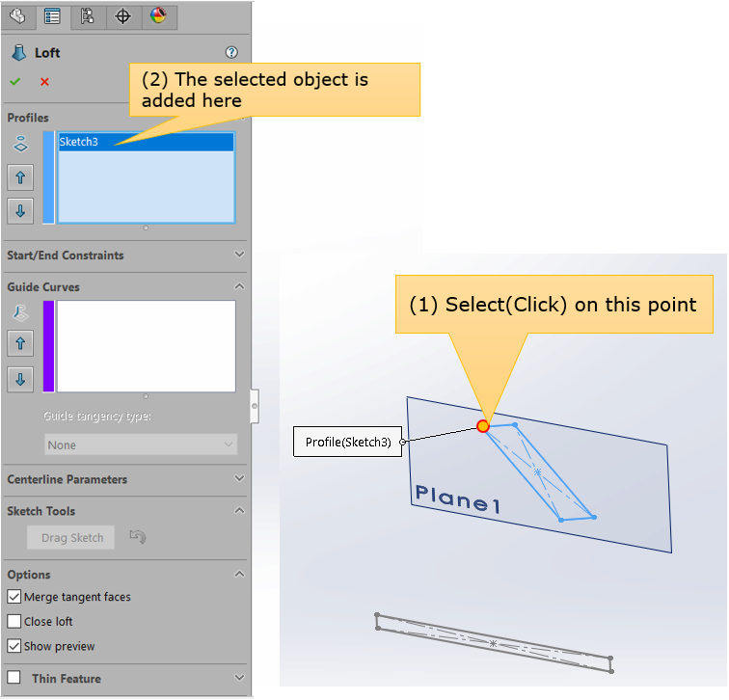Click the Profiles selection icon

(x=20, y=144)
